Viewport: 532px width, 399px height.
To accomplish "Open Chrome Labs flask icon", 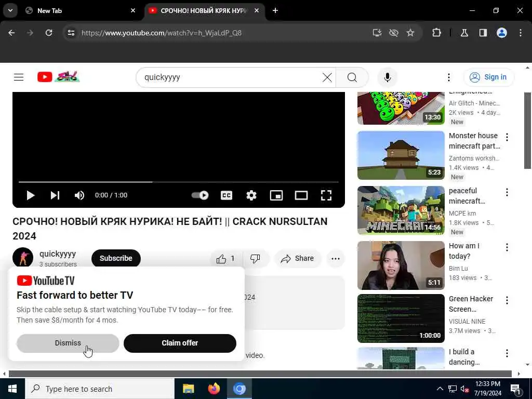I will pyautogui.click(x=464, y=33).
